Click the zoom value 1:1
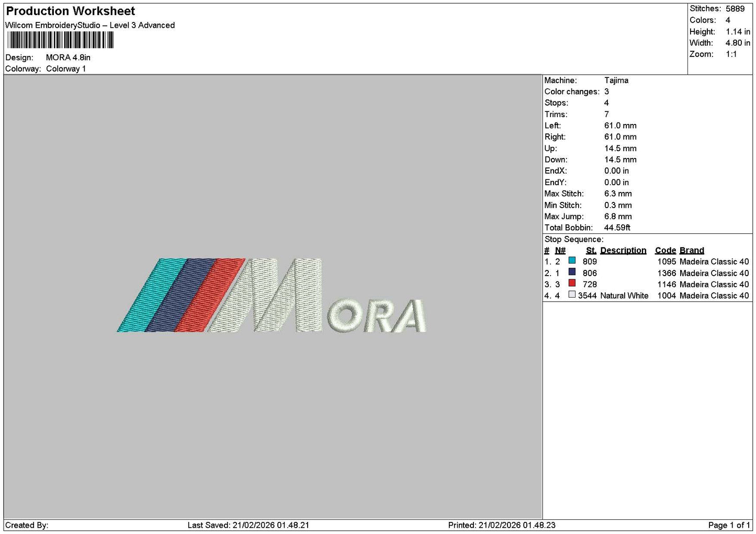Viewport: 756px width, 534px height. [x=731, y=54]
